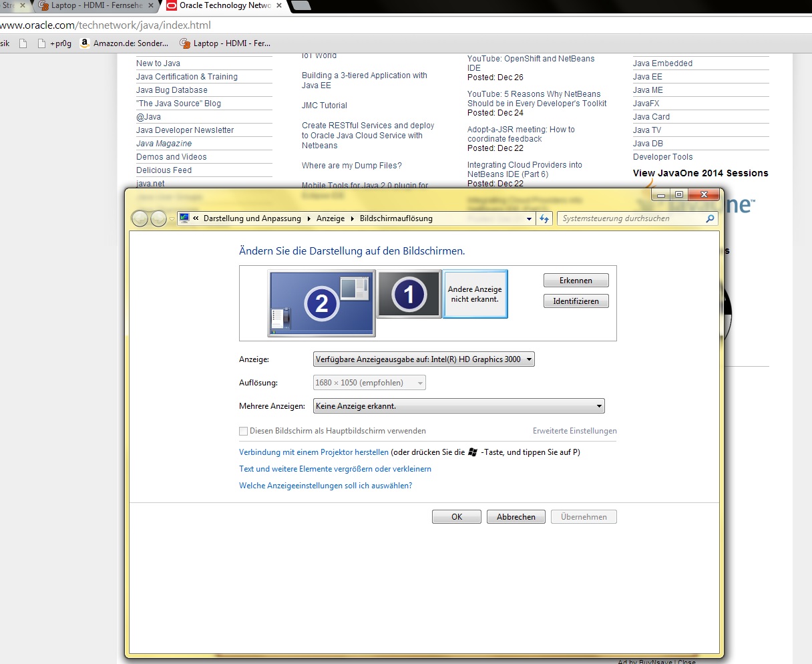Click the Identifizieren button
812x664 pixels.
[x=576, y=301]
